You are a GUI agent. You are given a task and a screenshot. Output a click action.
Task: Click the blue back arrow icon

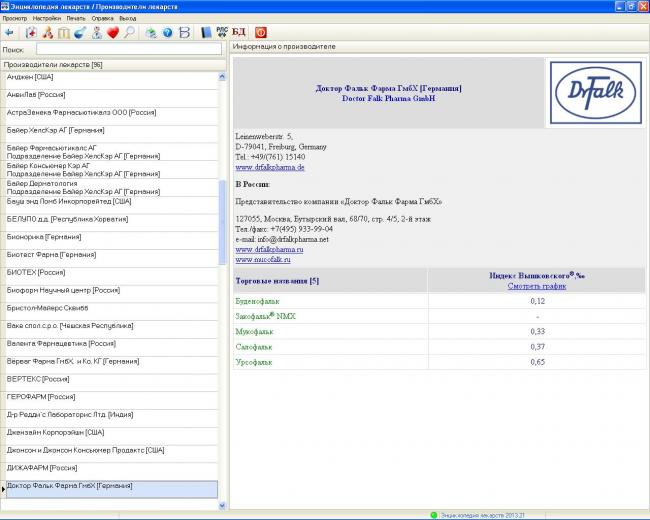tap(9, 32)
